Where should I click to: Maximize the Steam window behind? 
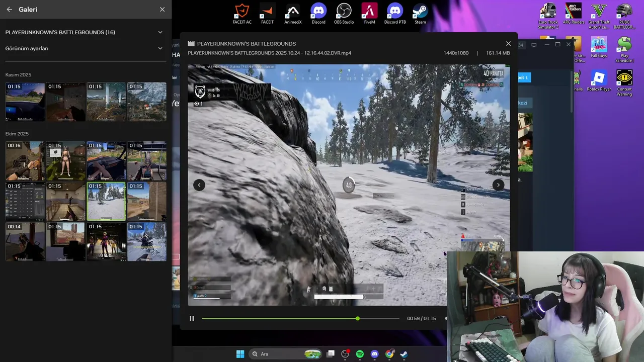[x=557, y=44]
